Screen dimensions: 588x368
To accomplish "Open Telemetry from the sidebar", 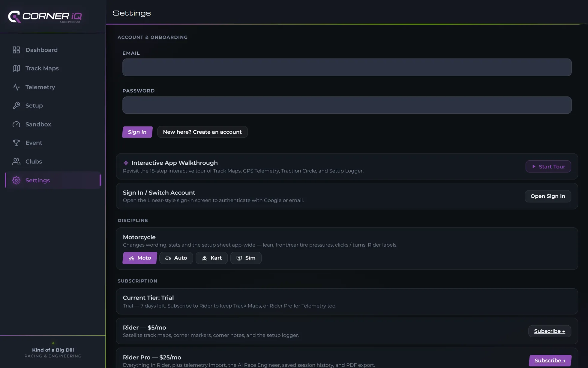I will click(53, 87).
